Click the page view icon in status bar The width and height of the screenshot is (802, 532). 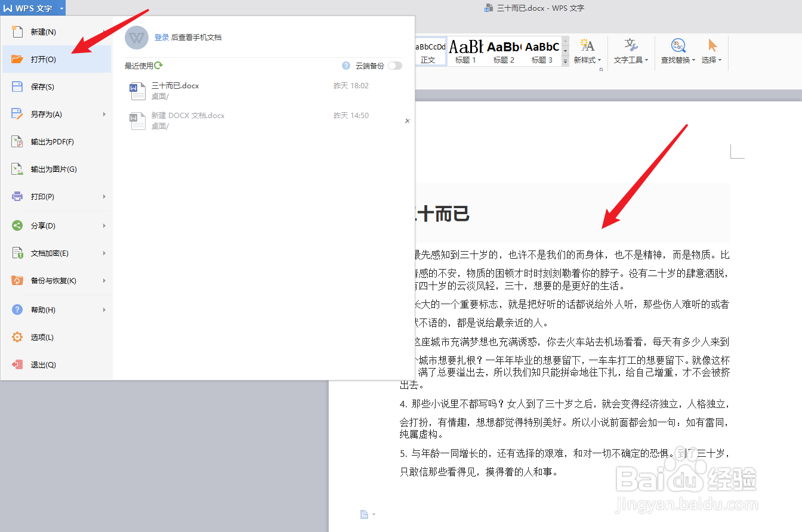pyautogui.click(x=364, y=514)
